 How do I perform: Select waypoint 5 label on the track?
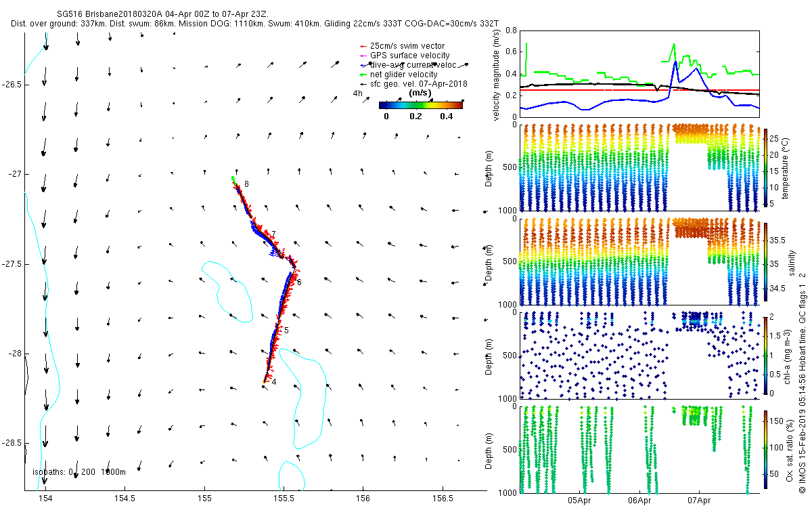click(x=286, y=331)
